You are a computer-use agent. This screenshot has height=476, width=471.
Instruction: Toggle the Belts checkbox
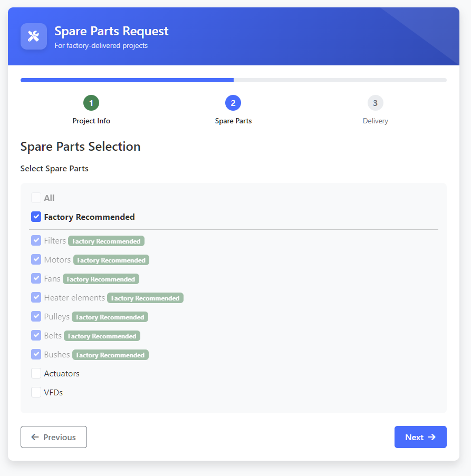(x=36, y=335)
